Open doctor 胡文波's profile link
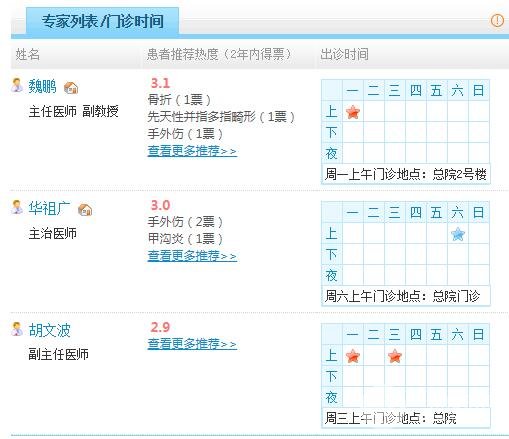Screen dimensions: 509x439 pos(49,330)
